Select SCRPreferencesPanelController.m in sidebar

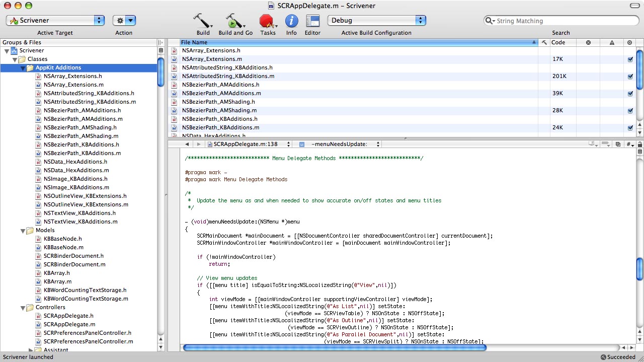point(88,342)
